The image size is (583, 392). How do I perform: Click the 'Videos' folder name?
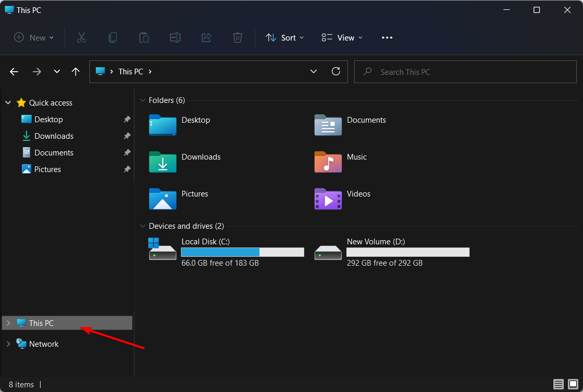point(358,194)
